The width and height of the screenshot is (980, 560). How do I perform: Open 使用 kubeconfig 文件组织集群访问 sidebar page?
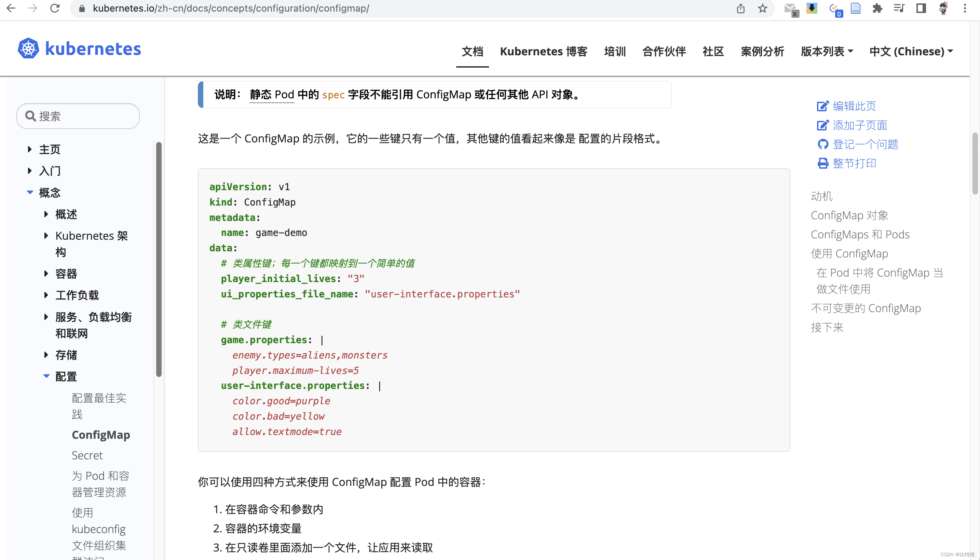click(99, 533)
